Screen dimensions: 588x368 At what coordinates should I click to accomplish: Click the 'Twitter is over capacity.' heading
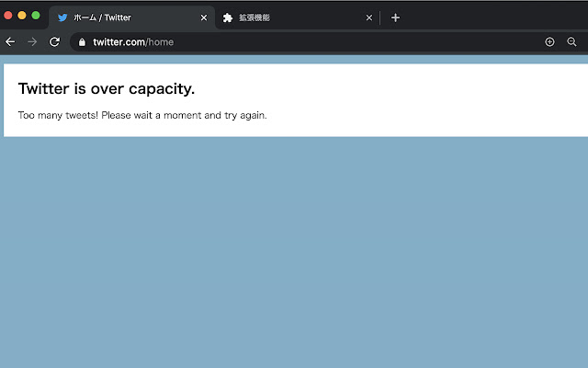(x=107, y=88)
